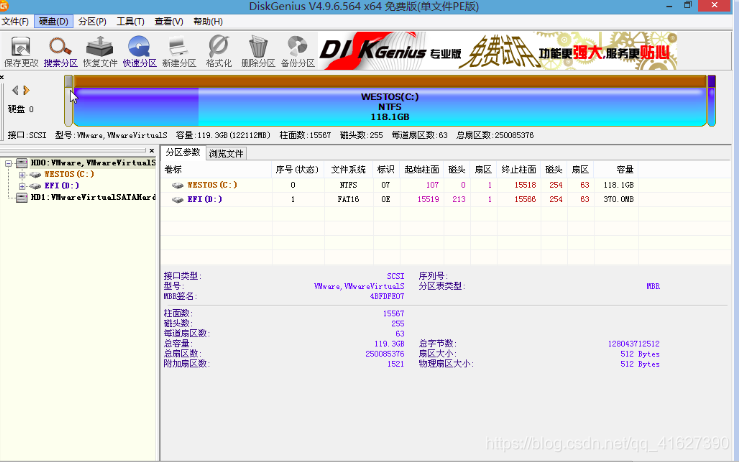Open the 搜索分区 search partition tool

[60, 51]
